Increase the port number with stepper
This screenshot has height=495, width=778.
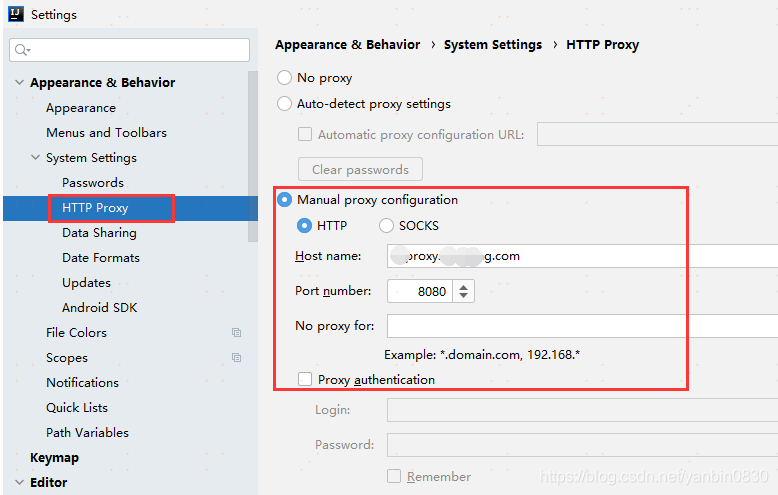click(x=463, y=287)
